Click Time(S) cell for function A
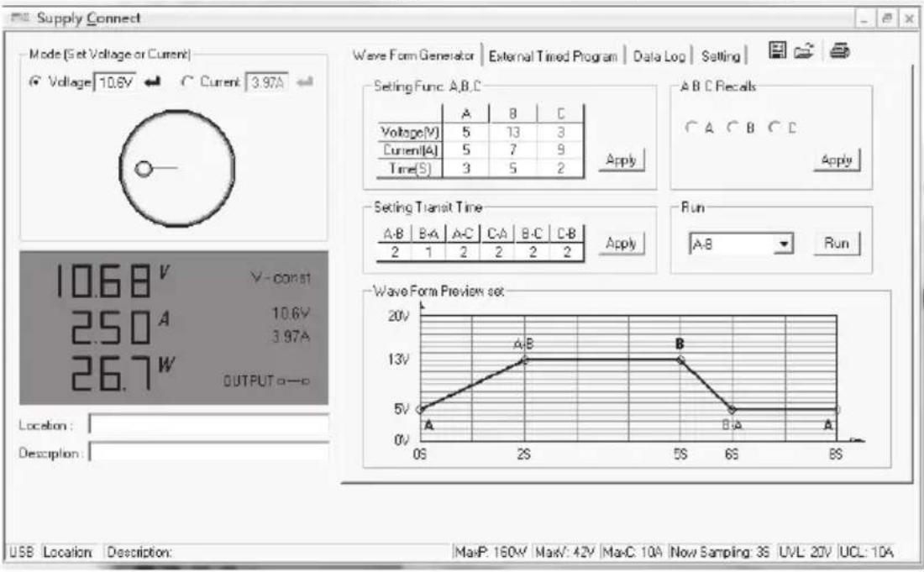 (x=465, y=169)
